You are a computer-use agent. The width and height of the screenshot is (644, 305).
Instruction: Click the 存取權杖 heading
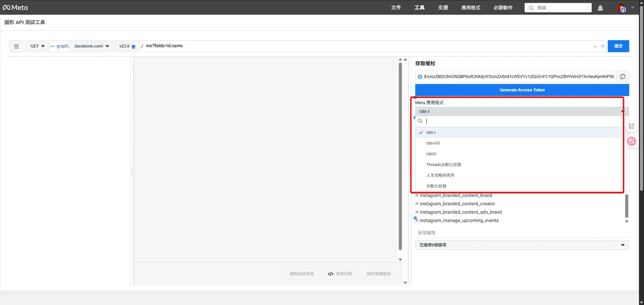425,64
